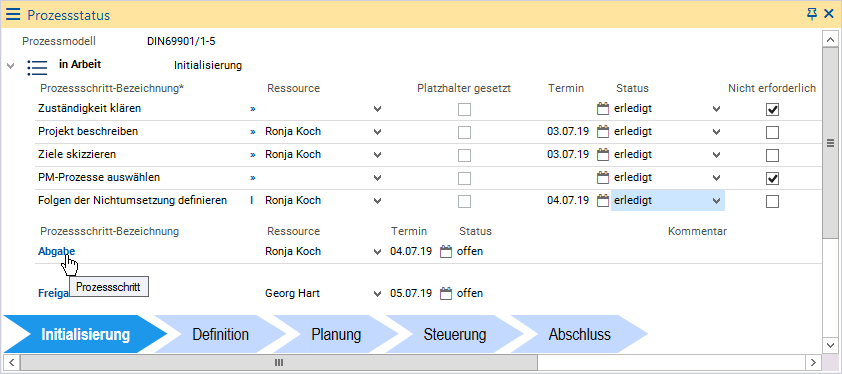Click marker icon for Folgen der Nichtumsetzung definieren
Viewport: 842px width, 374px height.
[x=251, y=200]
